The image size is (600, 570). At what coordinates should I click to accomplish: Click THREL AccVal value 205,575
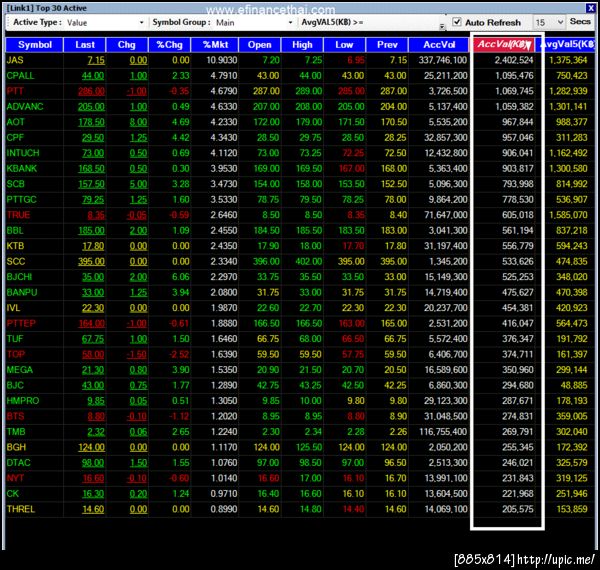517,510
